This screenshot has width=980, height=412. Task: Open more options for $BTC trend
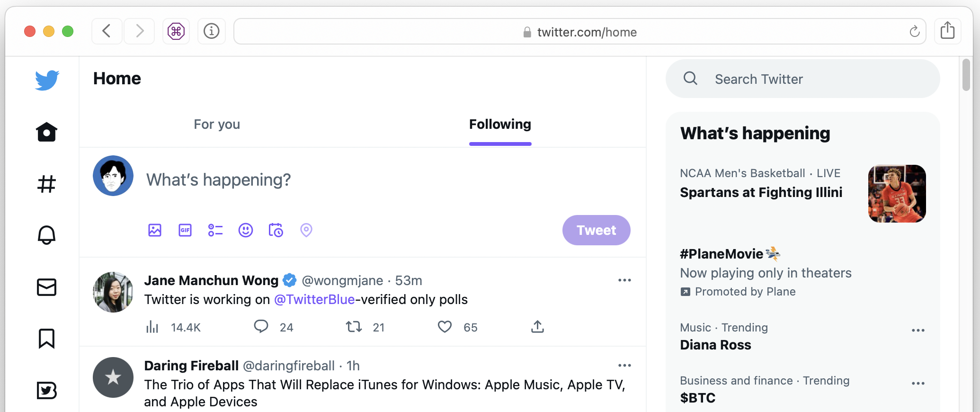[918, 384]
